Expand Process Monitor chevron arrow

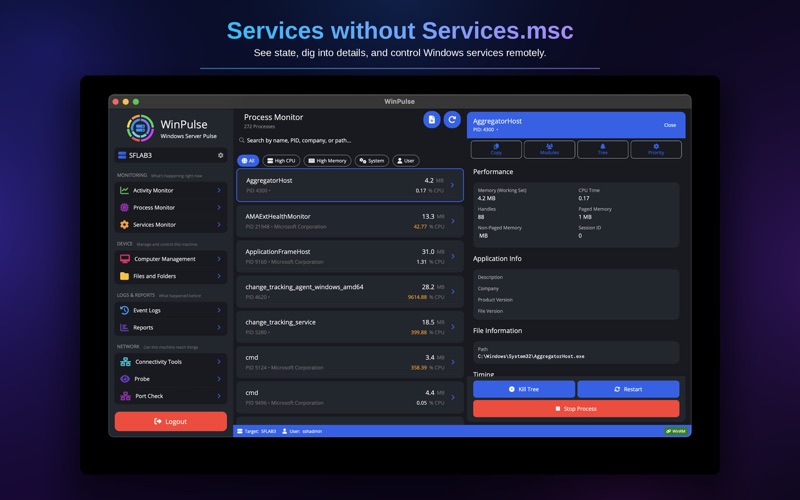click(219, 207)
